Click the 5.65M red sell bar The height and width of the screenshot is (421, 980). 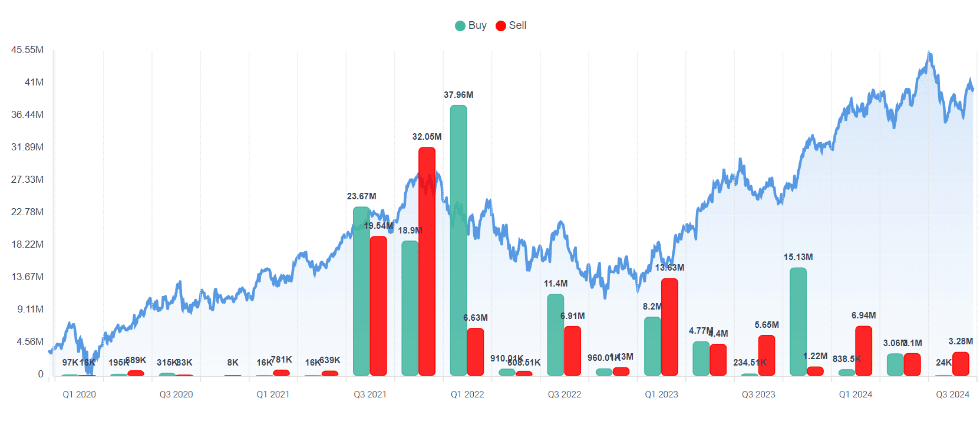pos(767,355)
